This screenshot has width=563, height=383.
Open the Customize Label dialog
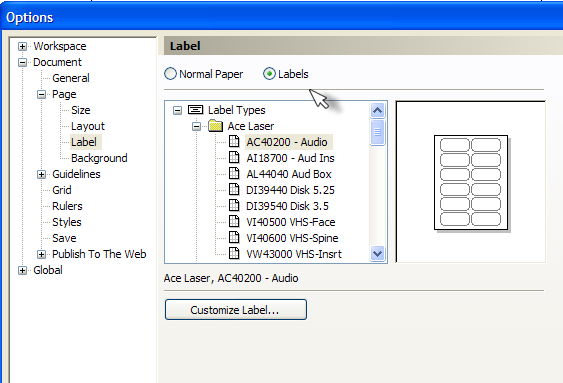236,310
